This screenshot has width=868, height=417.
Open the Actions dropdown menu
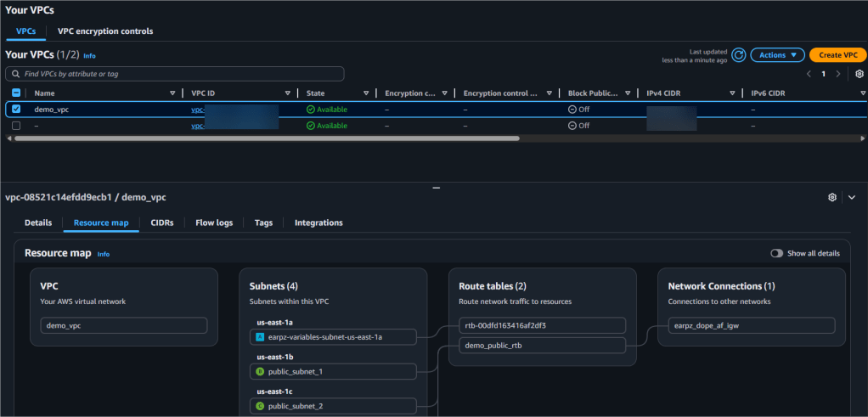click(777, 55)
